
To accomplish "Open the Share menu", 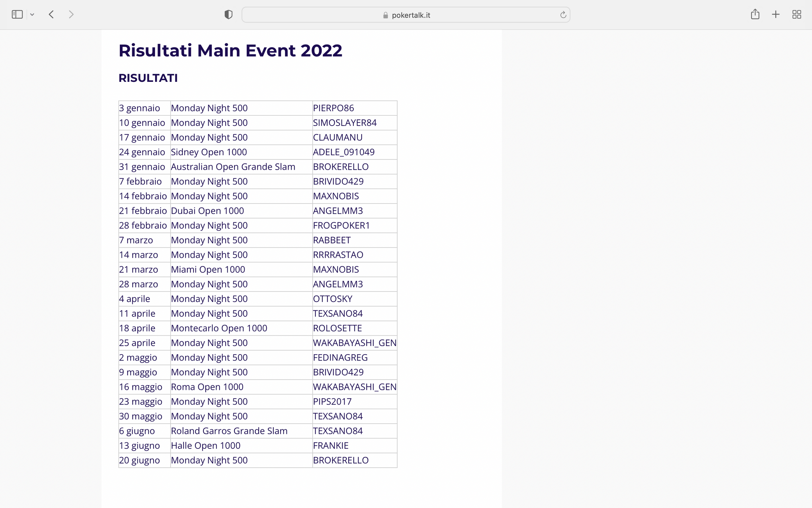I will coord(755,14).
